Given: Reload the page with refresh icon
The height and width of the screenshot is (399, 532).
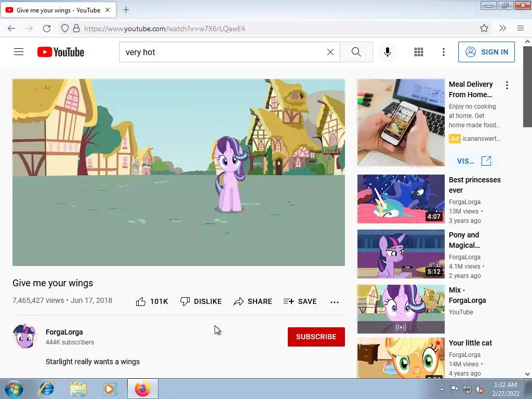Looking at the screenshot, I should point(47,29).
